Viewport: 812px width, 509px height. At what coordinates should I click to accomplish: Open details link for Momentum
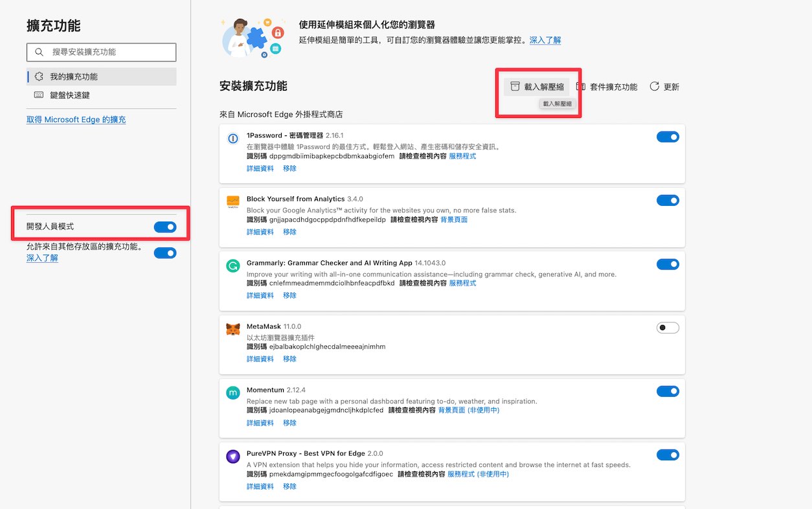point(260,423)
